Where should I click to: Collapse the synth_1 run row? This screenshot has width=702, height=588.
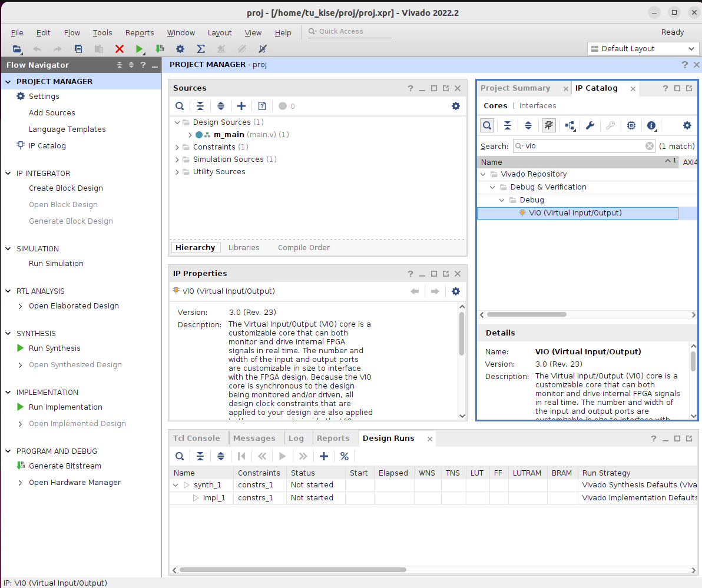tap(175, 485)
